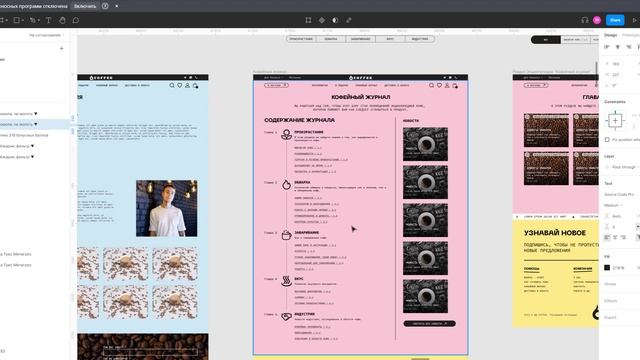The height and width of the screenshot is (360, 640).
Task: Select the Text tool
Action: [x=48, y=20]
